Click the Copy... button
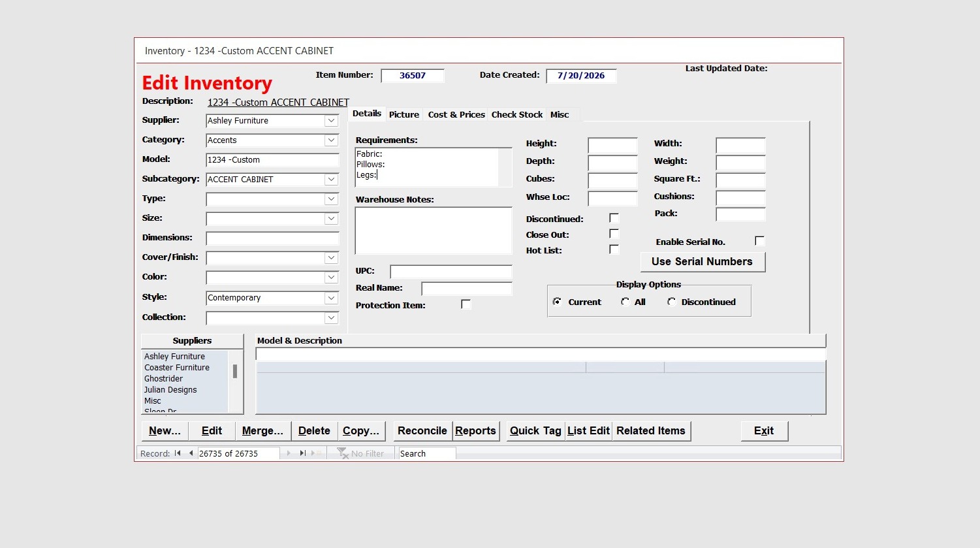Image resolution: width=980 pixels, height=548 pixels. [361, 431]
